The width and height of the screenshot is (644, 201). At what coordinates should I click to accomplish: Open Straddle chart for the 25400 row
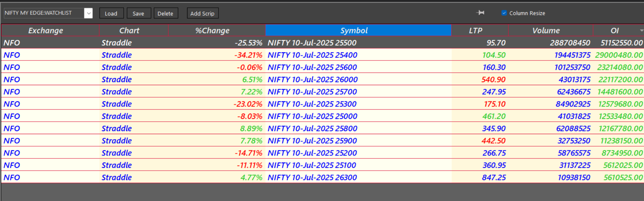click(x=117, y=55)
